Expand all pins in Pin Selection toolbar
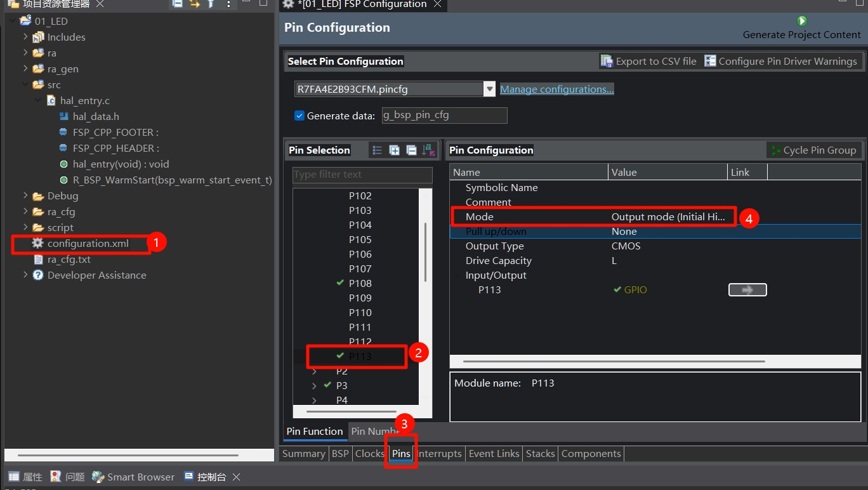Viewport: 868px width, 490px height. tap(394, 150)
